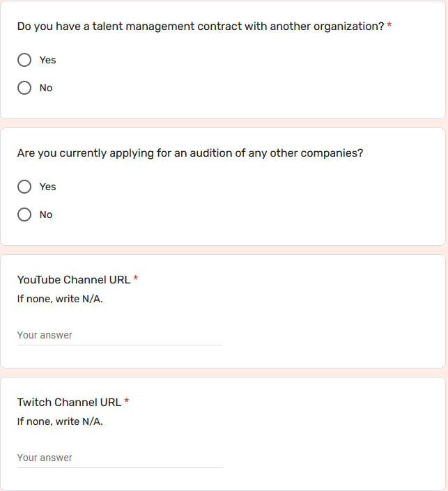The height and width of the screenshot is (491, 448).
Task: Click required asterisk beside YouTube Channel URL
Action: pos(136,278)
